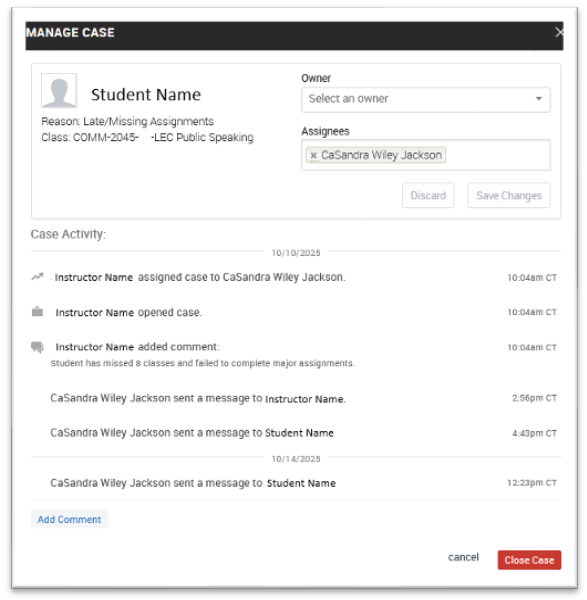The width and height of the screenshot is (587, 600).
Task: Click message to Student Name entry at 12:23pm
Action: 193,483
